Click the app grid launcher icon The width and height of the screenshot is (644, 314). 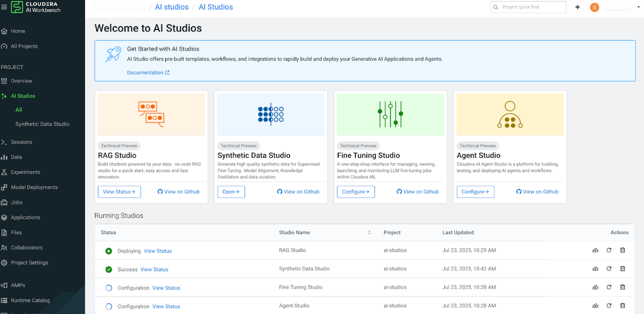pyautogui.click(x=4, y=7)
